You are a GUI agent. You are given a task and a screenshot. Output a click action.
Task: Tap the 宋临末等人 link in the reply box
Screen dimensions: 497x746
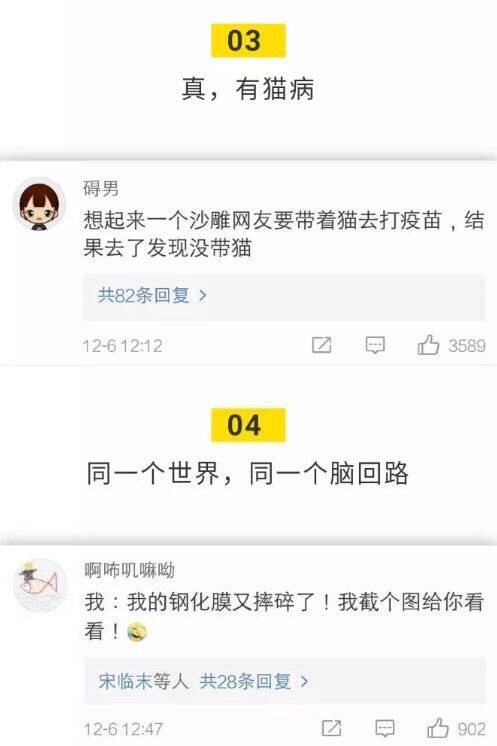click(x=144, y=681)
